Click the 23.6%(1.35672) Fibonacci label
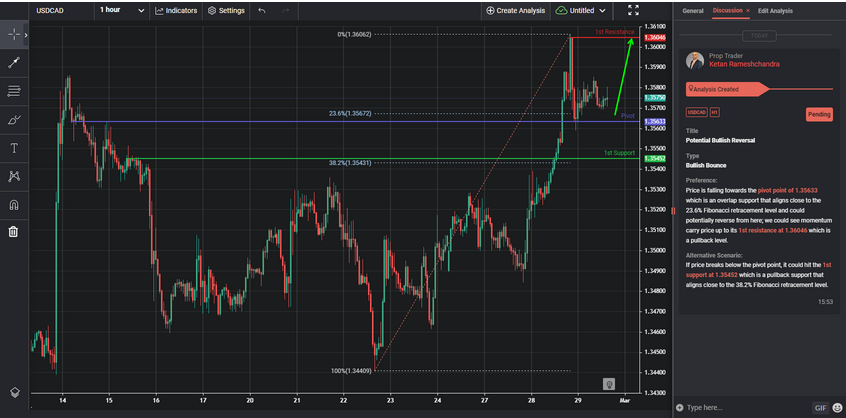Viewport: 846px width, 418px height. pos(350,114)
